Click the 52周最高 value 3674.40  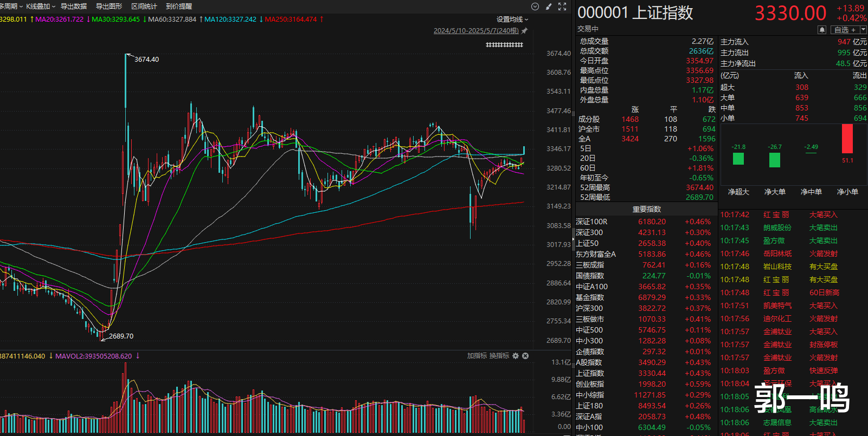pos(699,187)
